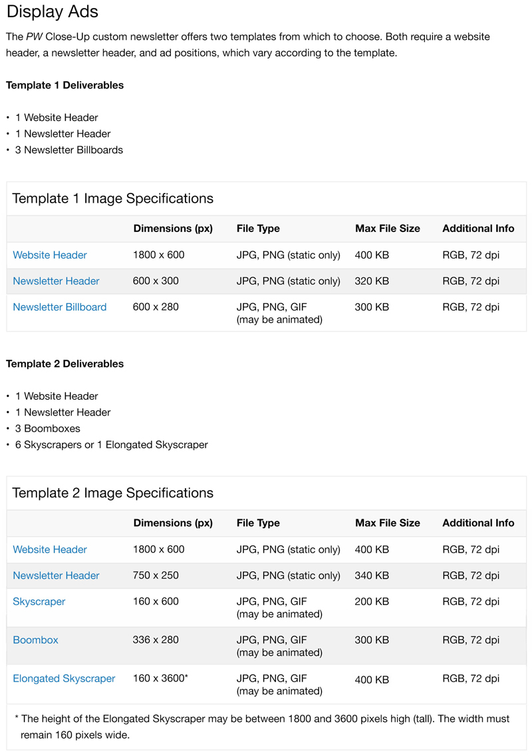Click the Template 1 Deliverables heading

pos(65,85)
